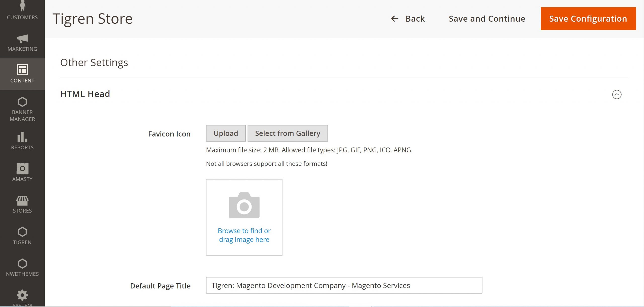Open the NWDThemes sidebar menu

[x=22, y=267]
